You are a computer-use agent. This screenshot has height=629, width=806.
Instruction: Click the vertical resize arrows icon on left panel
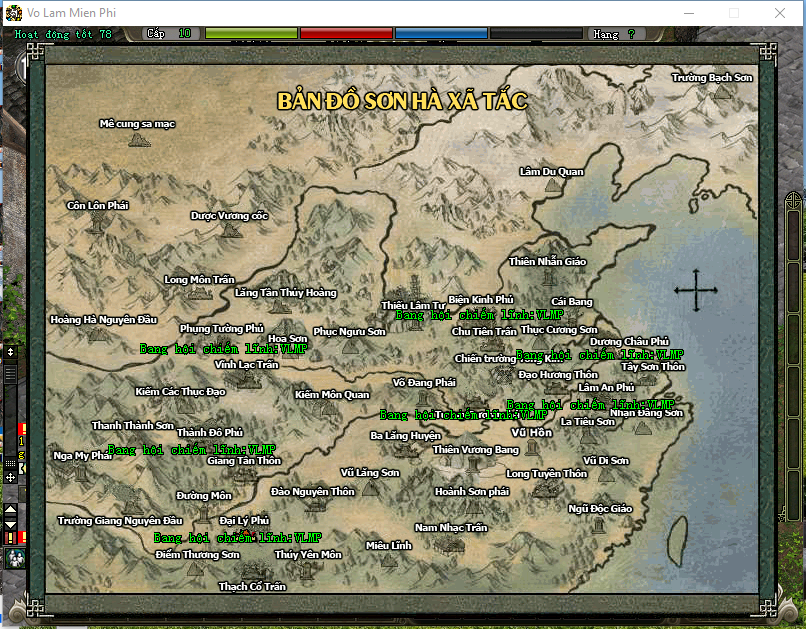[x=11, y=352]
